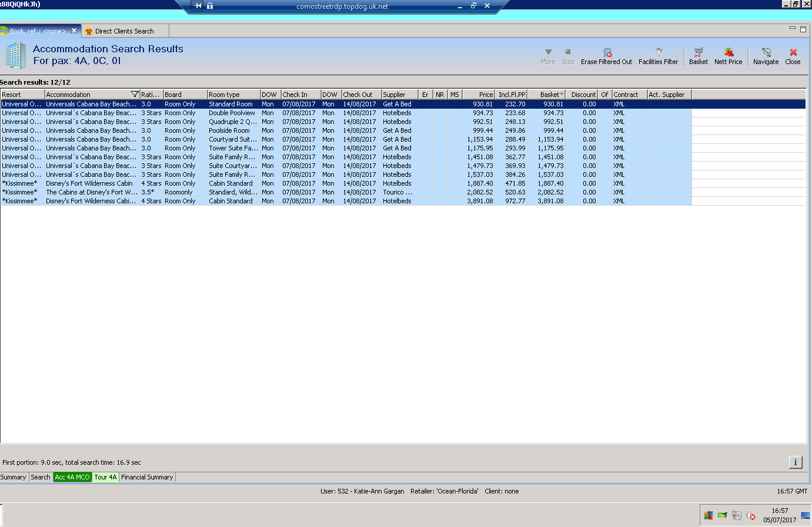Click the Basket column sort arrow

click(562, 95)
